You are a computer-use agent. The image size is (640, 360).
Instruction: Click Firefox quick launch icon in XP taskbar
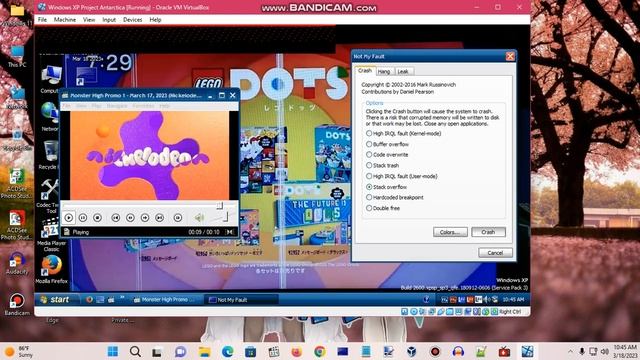click(x=89, y=300)
